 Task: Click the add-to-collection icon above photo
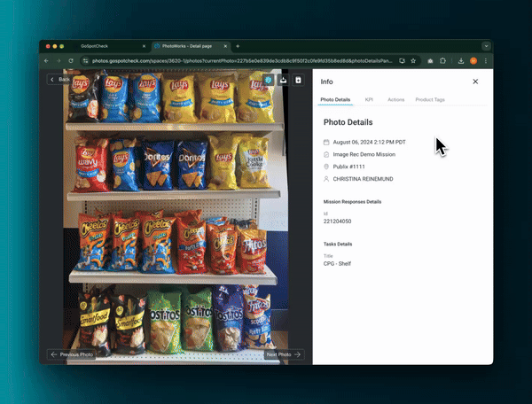(x=298, y=80)
